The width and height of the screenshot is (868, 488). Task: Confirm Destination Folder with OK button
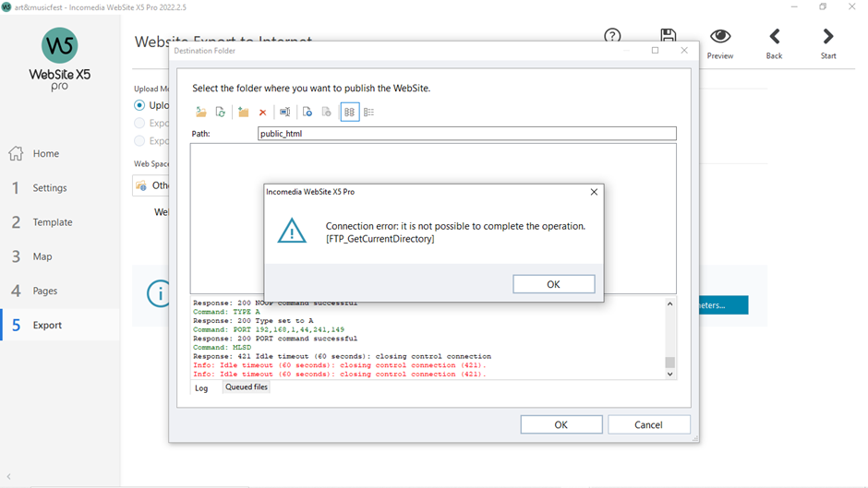[x=561, y=424]
